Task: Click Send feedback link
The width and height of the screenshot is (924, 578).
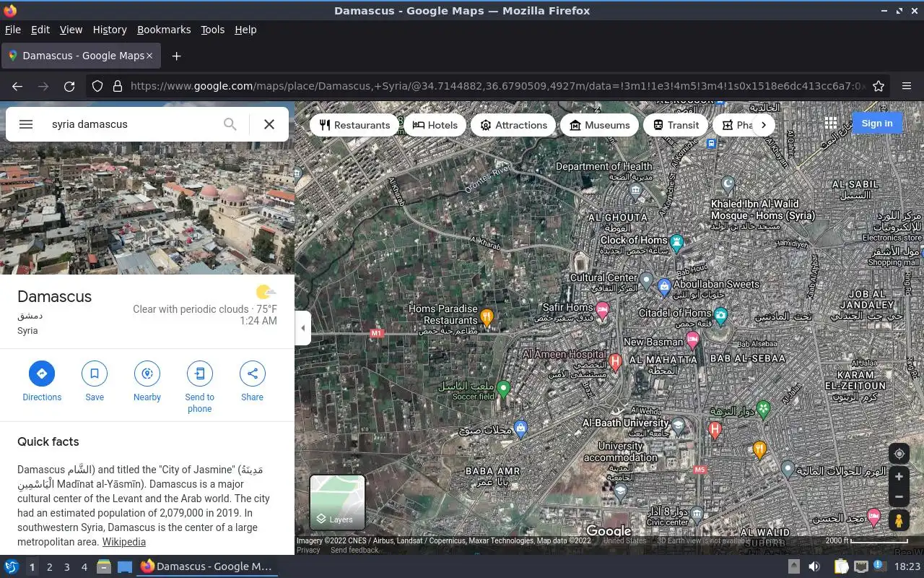Action: [354, 550]
